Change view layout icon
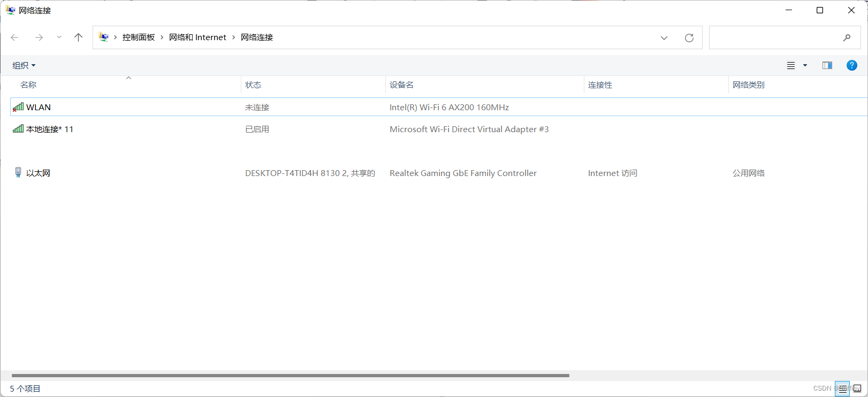Screen dimensions: 868x397 tap(791, 65)
